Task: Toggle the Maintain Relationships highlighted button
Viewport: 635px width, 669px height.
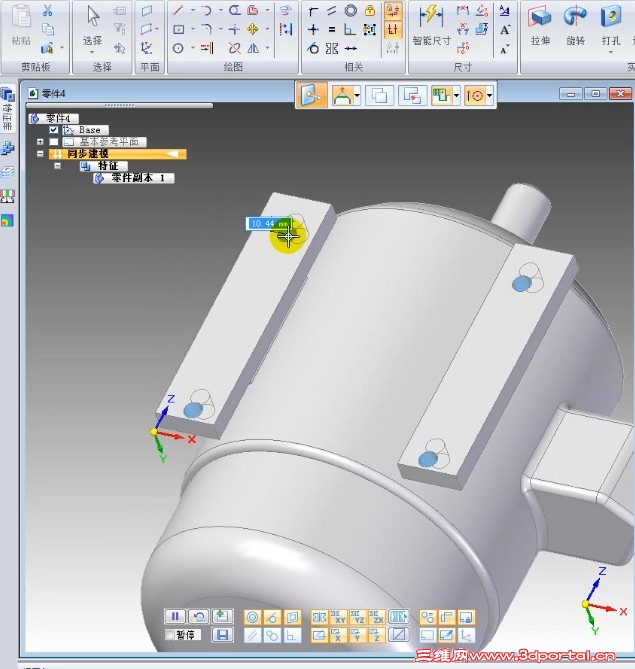Action: pyautogui.click(x=393, y=11)
